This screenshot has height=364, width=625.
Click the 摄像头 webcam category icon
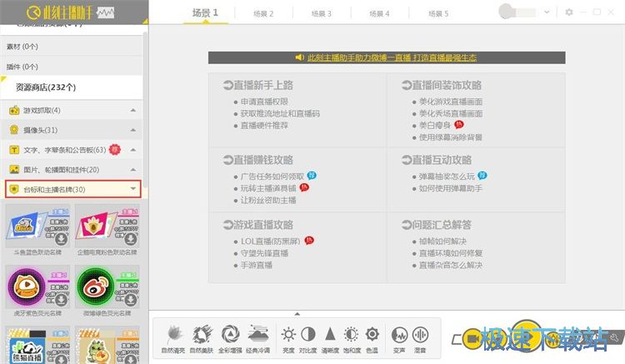point(14,130)
